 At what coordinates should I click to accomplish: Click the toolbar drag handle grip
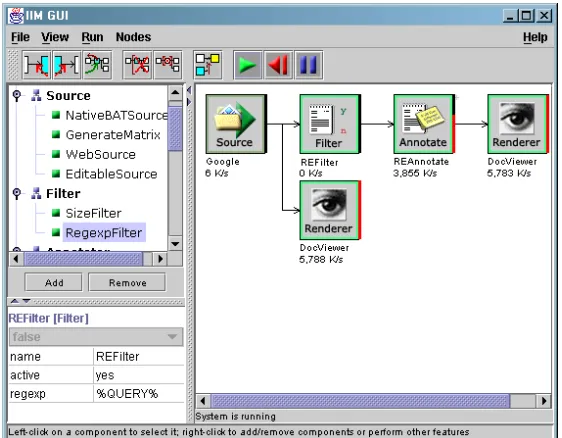[13, 65]
